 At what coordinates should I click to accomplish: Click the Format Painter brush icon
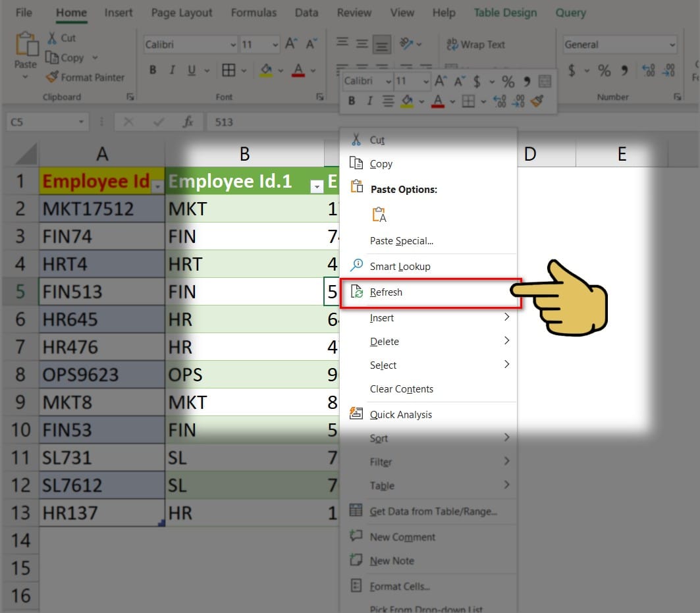pos(52,77)
